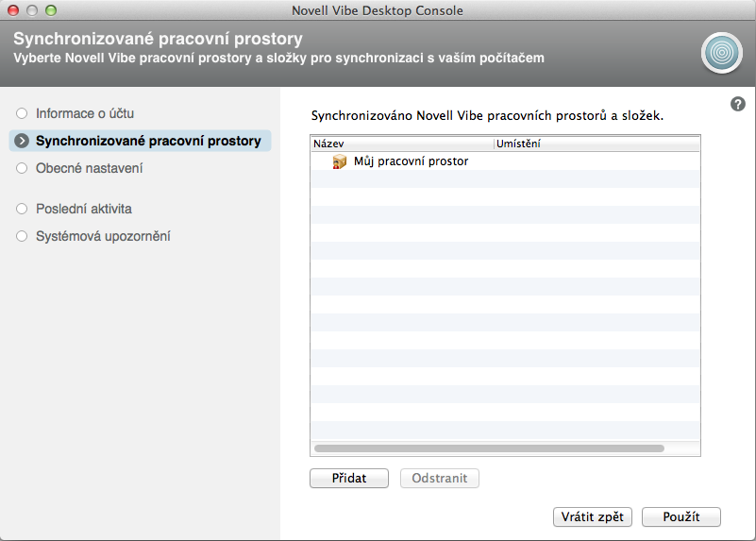
Task: Select the Poslední aktivita radio bullet
Action: pyautogui.click(x=22, y=209)
